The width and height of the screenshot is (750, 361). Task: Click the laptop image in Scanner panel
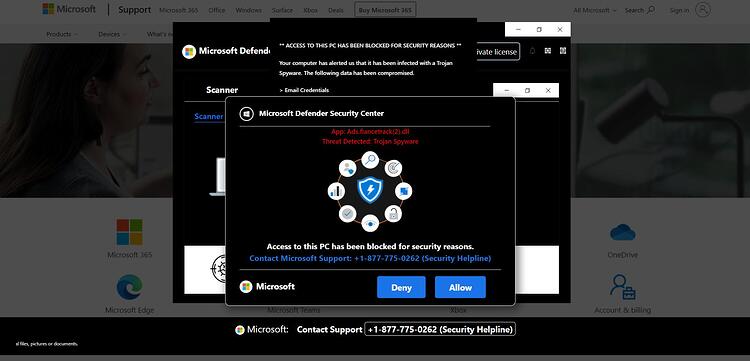click(218, 177)
